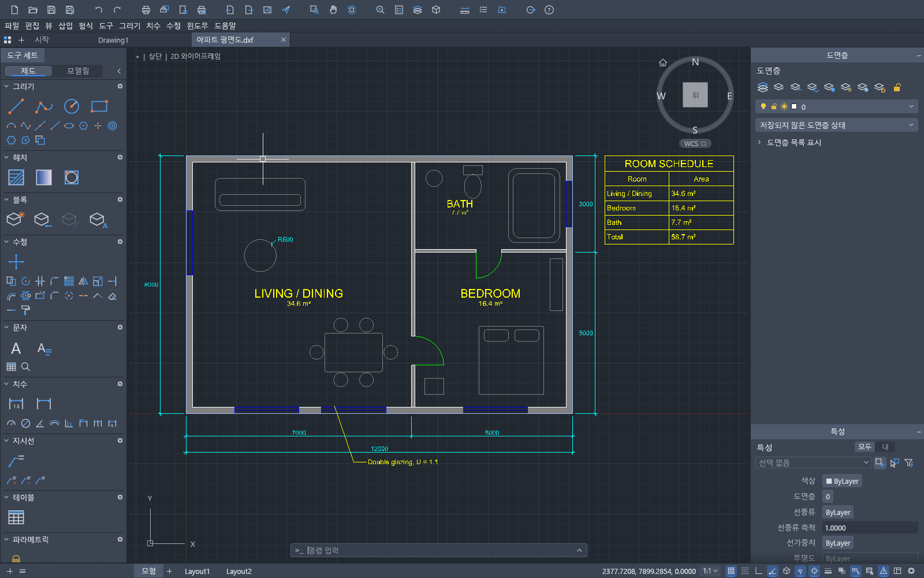Switch to the Drawing1 tab
This screenshot has height=578, width=924.
pos(113,40)
